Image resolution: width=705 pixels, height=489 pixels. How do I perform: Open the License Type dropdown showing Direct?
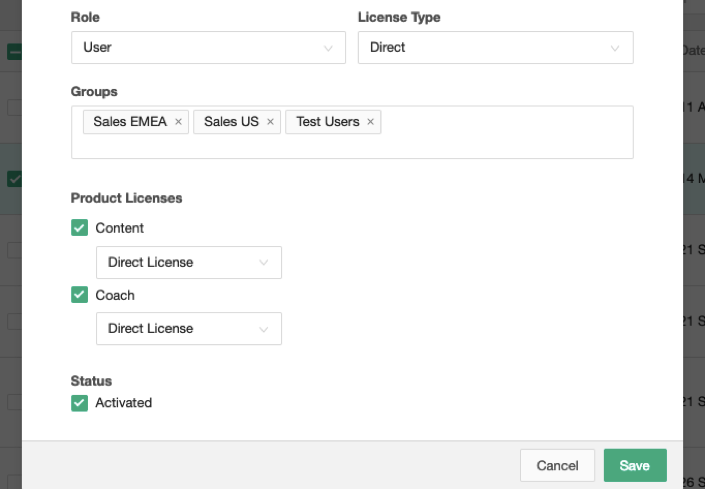(x=495, y=47)
